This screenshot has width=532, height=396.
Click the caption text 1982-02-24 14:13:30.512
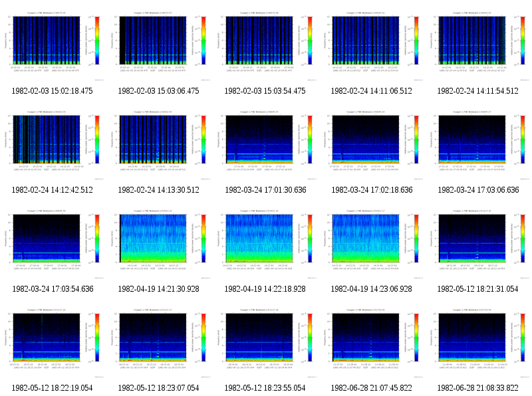click(158, 190)
